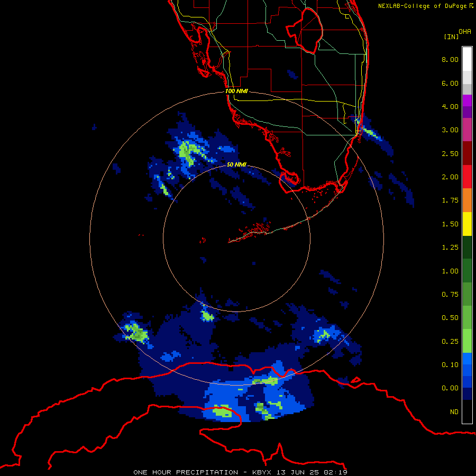Click the KBYX radar station identifier
This screenshot has height=476, width=476.
point(263,472)
